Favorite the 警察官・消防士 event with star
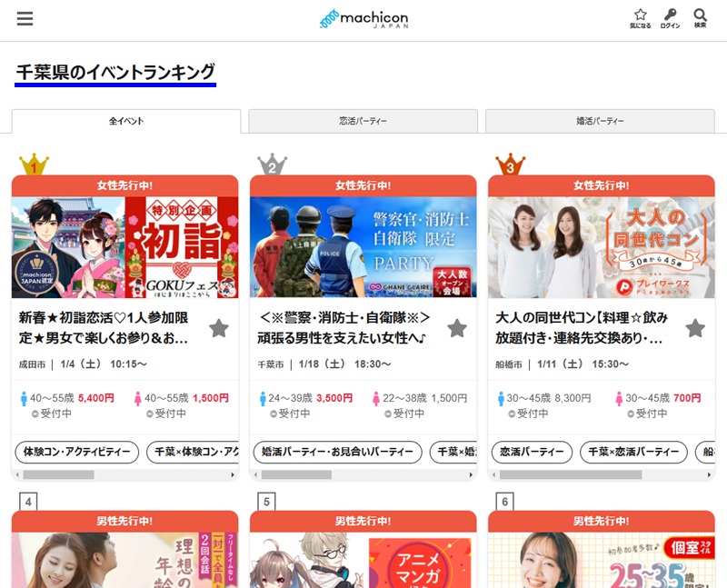Screen dimensions: 727x588 click(x=457, y=328)
